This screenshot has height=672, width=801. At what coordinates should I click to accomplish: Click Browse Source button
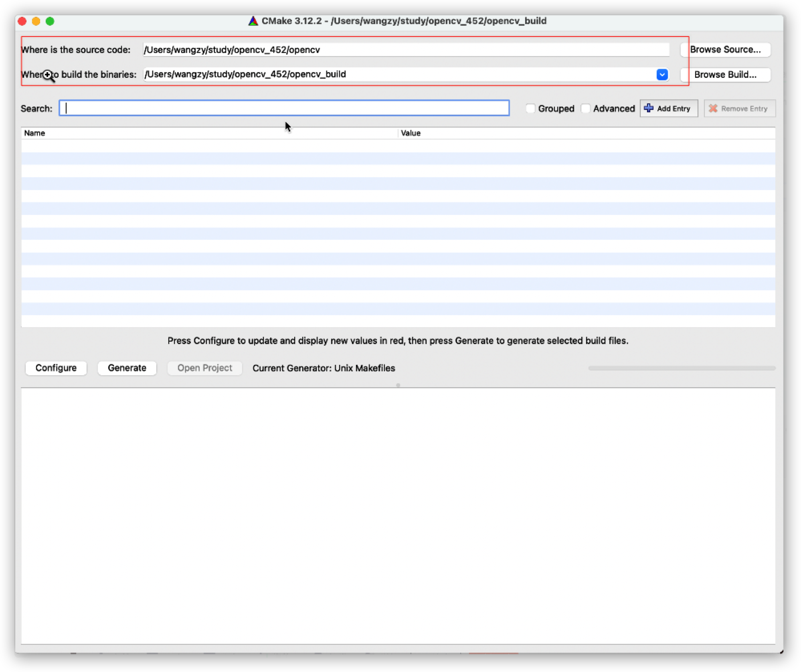(725, 50)
